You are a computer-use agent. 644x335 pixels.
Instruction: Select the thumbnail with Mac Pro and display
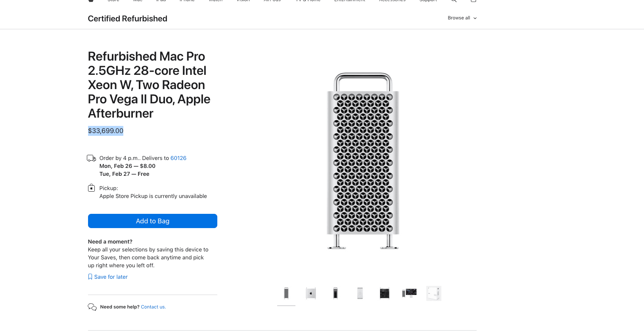[x=409, y=293]
